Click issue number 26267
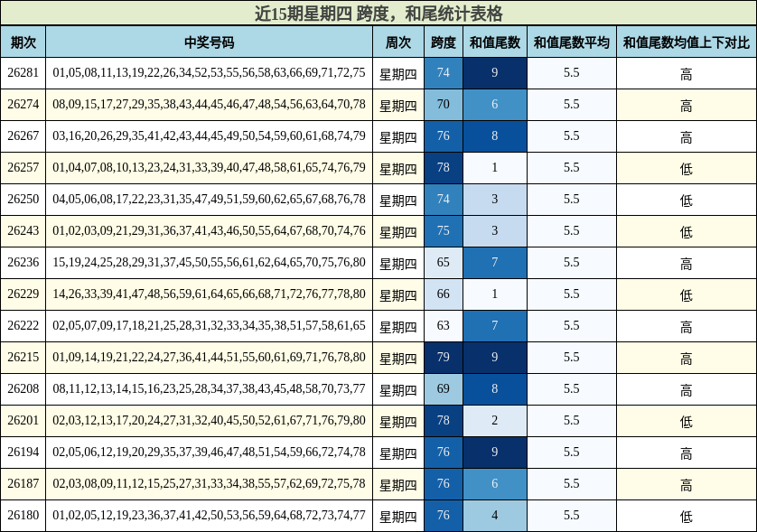Image resolution: width=757 pixels, height=532 pixels. 23,136
